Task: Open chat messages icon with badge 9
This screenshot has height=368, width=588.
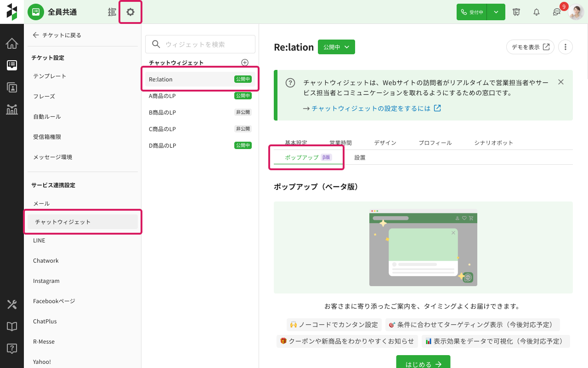Action: (x=557, y=12)
